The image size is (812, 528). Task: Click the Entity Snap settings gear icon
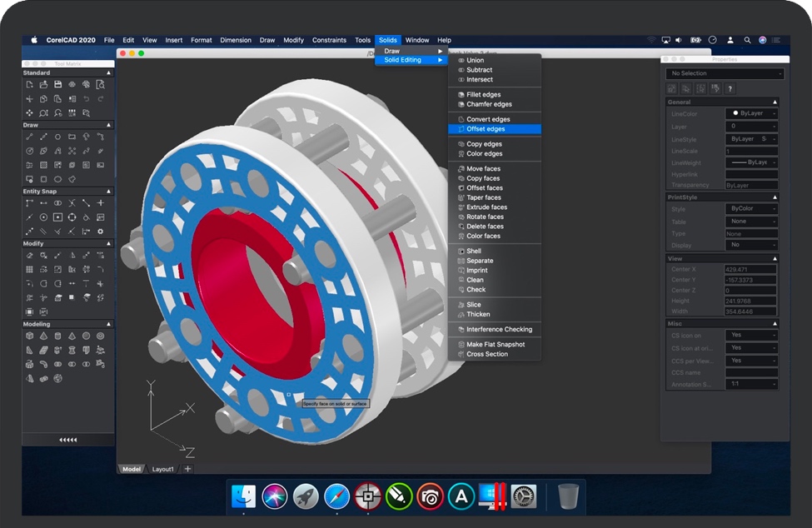click(100, 231)
